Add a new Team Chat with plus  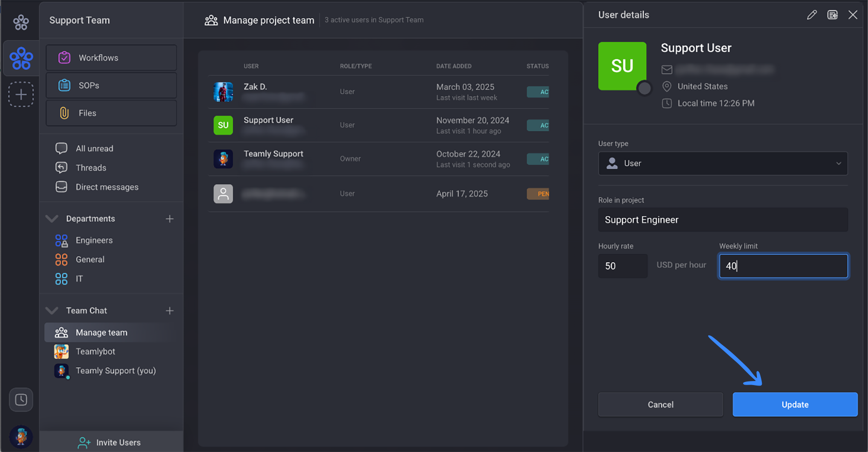169,311
